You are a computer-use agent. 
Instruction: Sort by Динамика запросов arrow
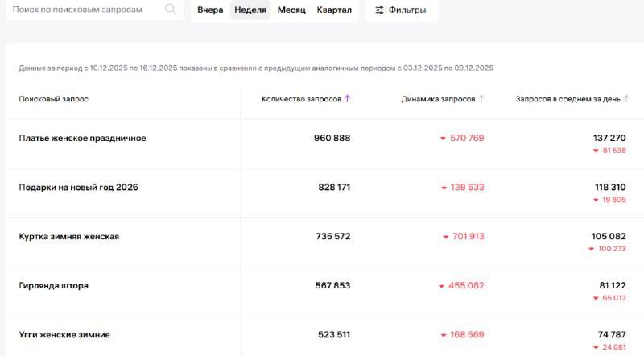click(x=481, y=99)
